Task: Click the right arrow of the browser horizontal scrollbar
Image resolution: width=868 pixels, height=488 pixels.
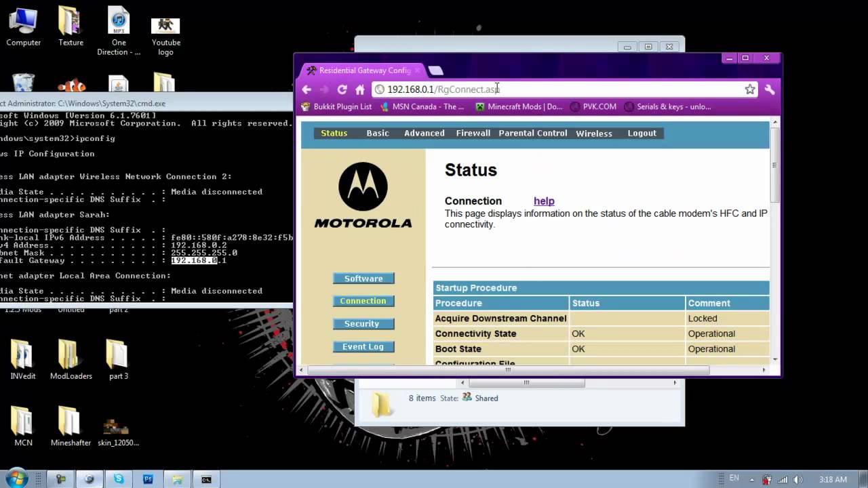Action: [764, 370]
